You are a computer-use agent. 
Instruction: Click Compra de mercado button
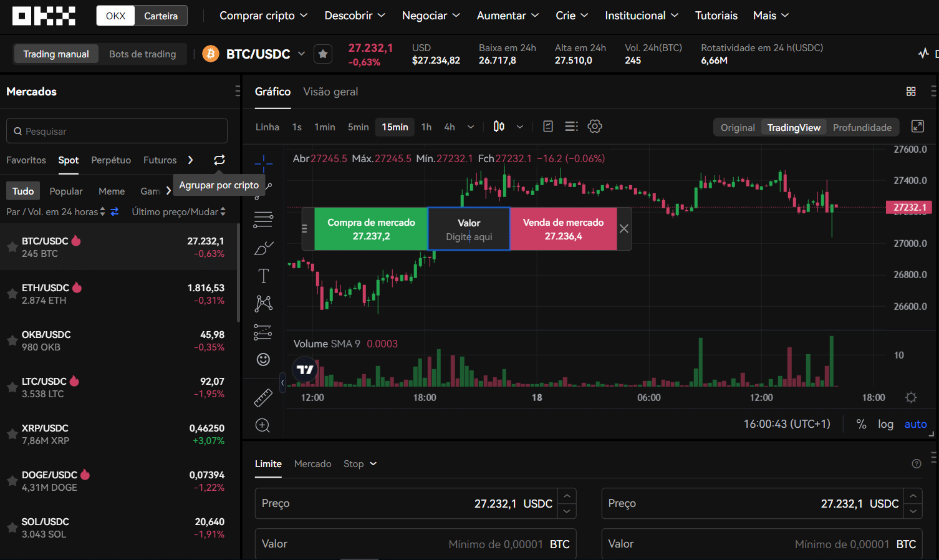371,229
